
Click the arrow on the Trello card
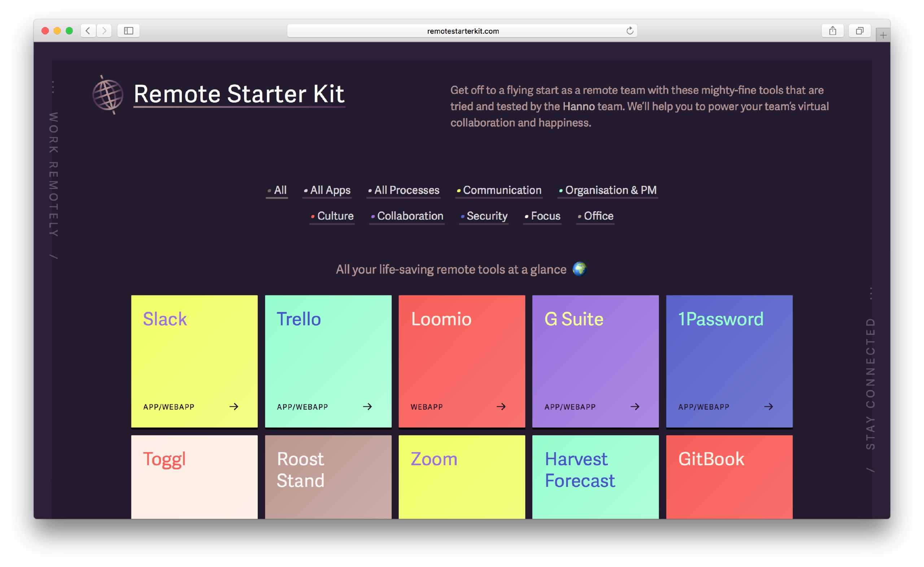(367, 406)
